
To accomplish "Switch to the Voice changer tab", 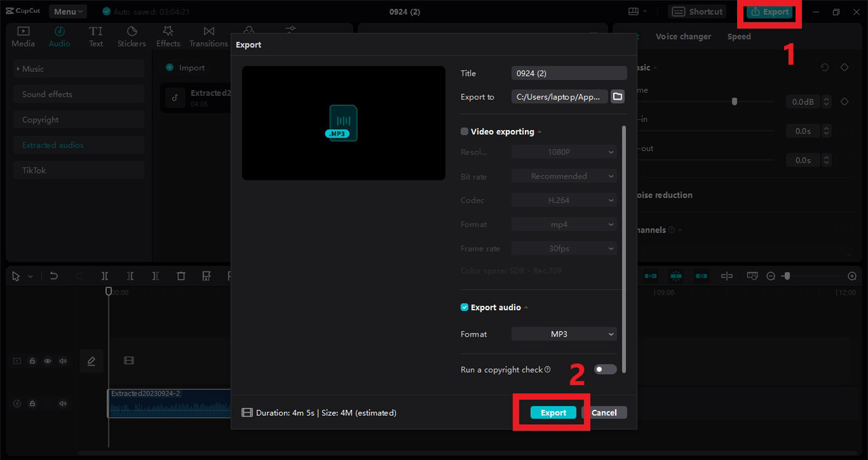I will [x=684, y=37].
